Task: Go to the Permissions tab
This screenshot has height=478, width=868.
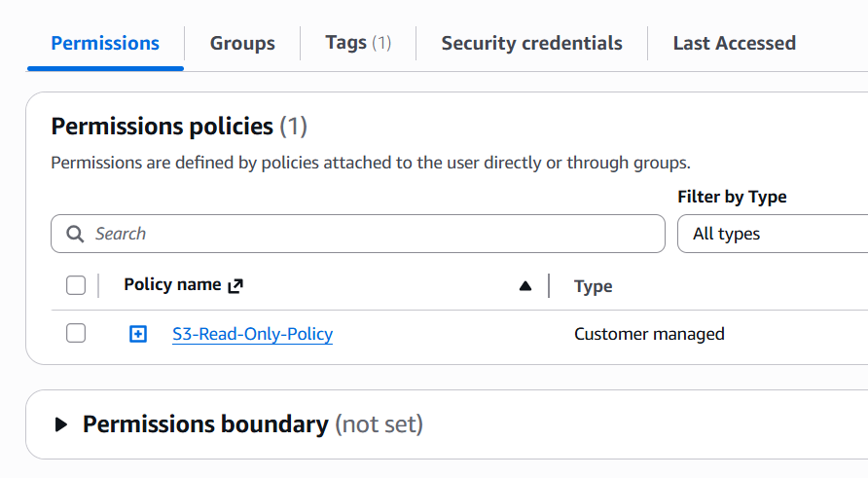Action: [105, 43]
